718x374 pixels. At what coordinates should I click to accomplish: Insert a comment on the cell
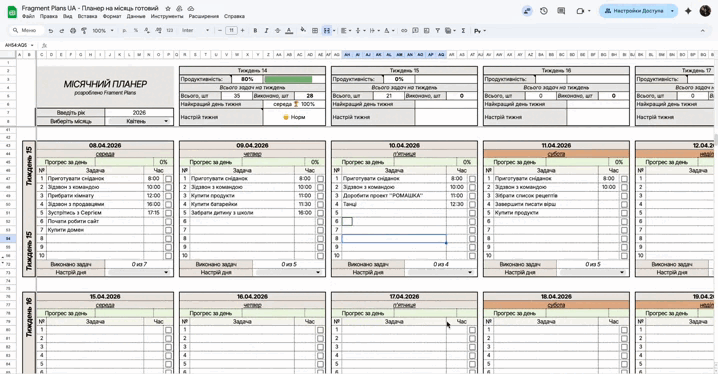pyautogui.click(x=415, y=31)
